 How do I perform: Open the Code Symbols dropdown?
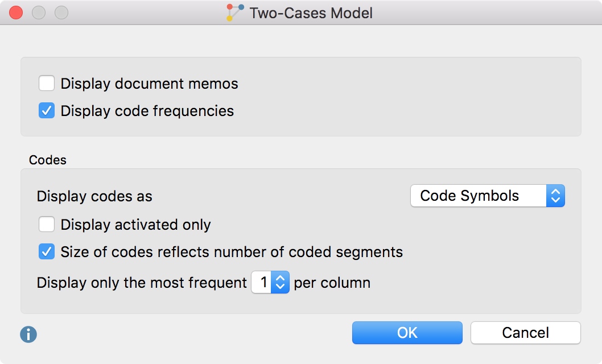click(x=487, y=196)
